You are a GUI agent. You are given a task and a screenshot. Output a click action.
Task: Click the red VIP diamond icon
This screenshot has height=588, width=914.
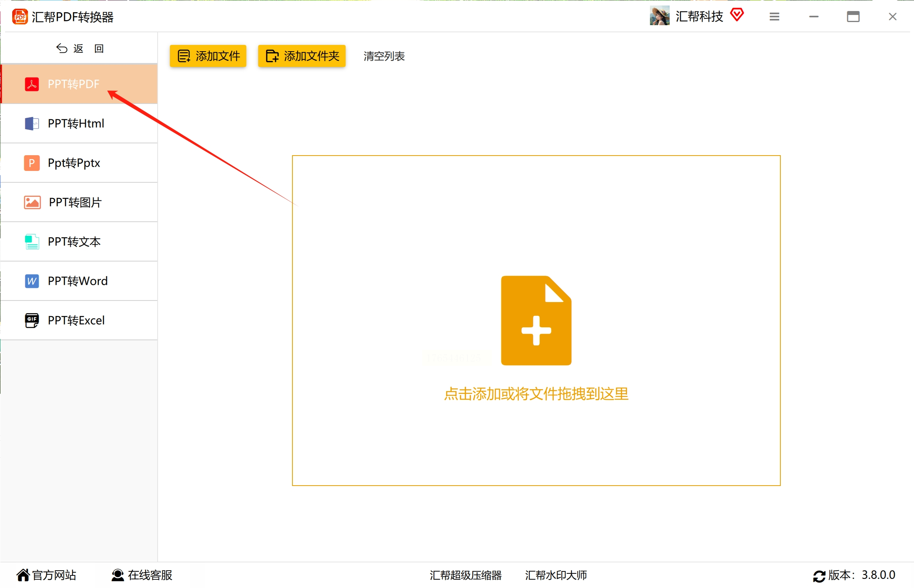[737, 15]
